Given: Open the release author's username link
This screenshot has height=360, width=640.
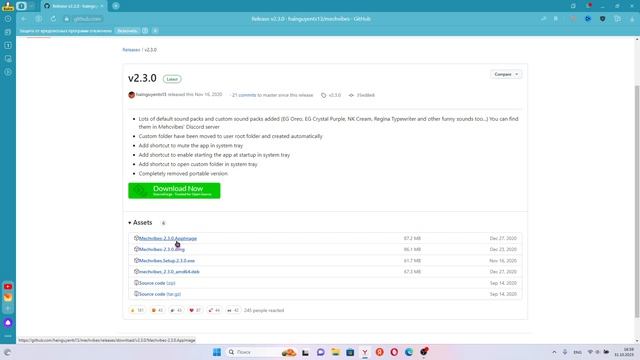Looking at the screenshot, I should (151, 95).
